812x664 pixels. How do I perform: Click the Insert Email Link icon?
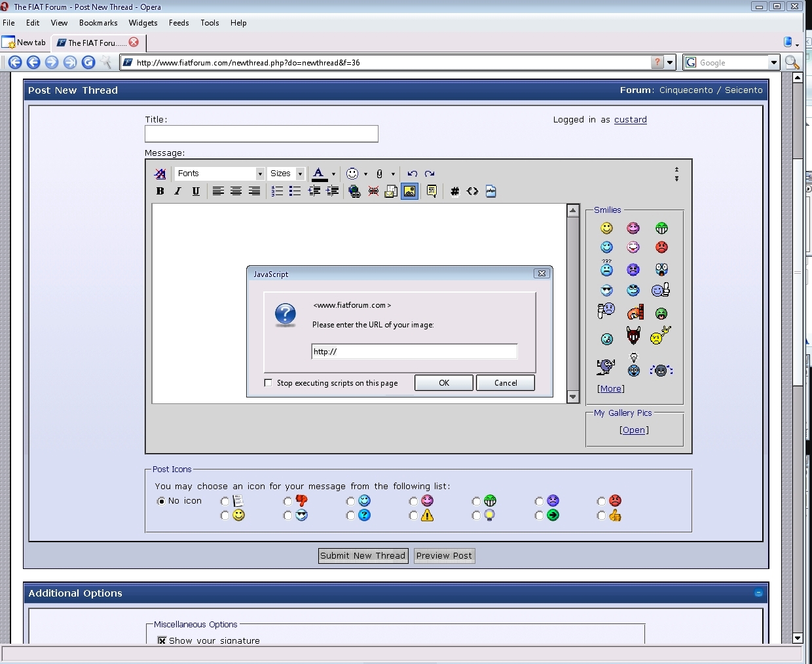point(391,191)
